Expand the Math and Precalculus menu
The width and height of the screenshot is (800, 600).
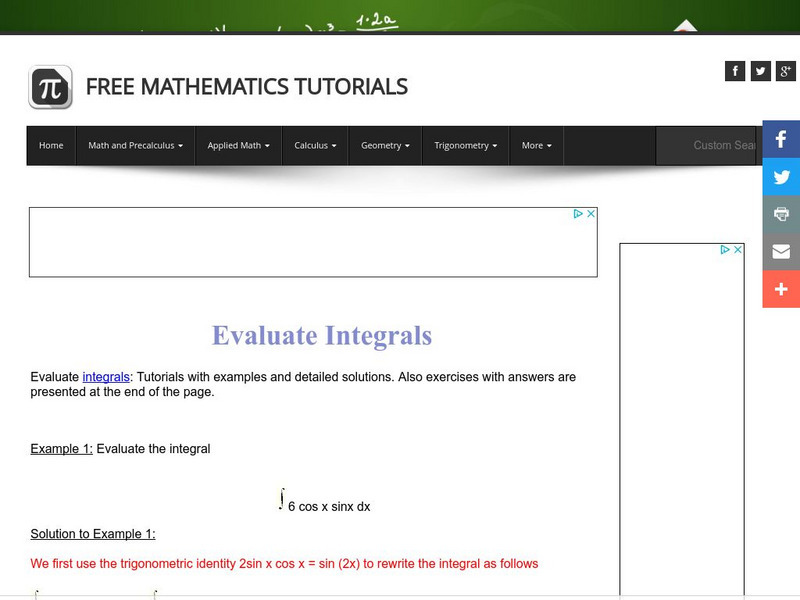point(135,145)
